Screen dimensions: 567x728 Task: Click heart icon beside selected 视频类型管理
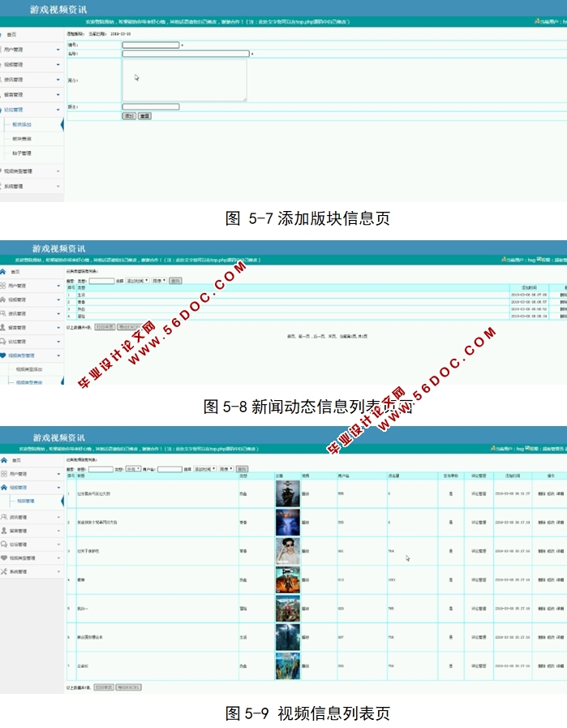(3, 355)
